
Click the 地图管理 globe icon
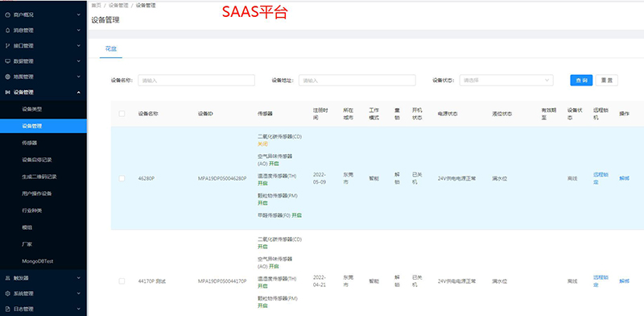(7, 77)
